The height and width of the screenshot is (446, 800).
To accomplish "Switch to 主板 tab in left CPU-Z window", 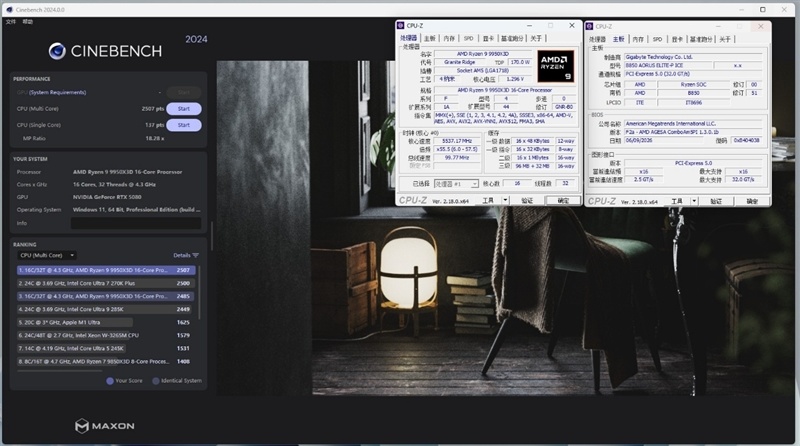I will point(430,38).
